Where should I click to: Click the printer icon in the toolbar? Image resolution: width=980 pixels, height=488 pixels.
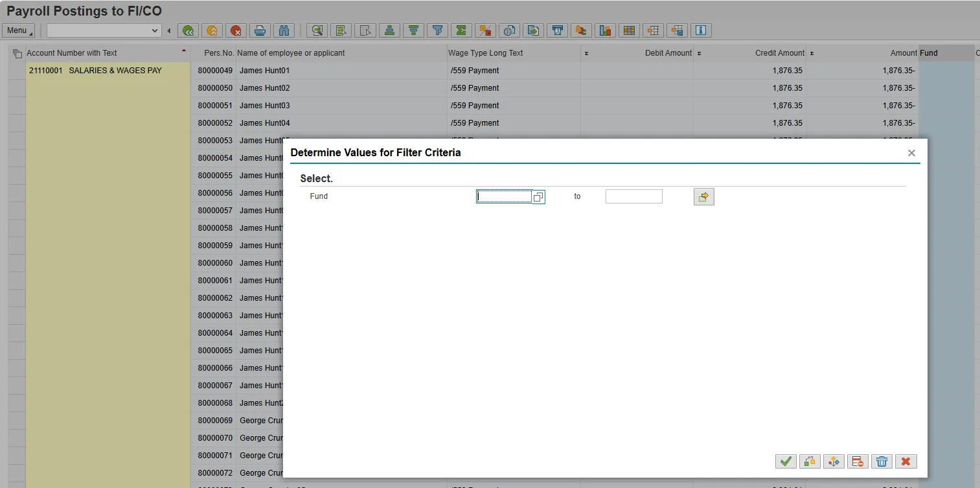tap(260, 30)
